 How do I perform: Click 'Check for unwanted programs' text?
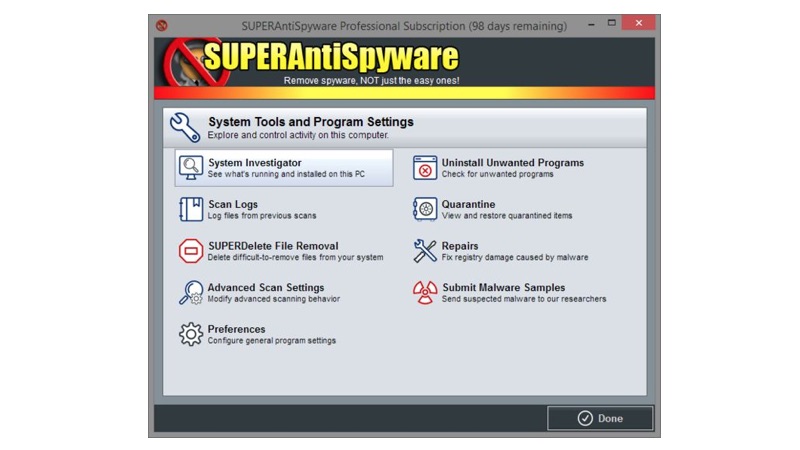[497, 174]
